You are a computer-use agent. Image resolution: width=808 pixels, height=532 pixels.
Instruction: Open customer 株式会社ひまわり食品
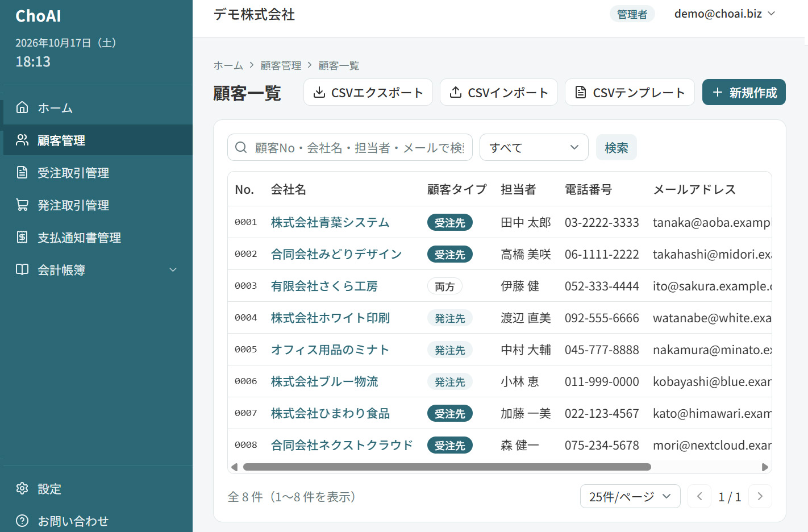(331, 413)
